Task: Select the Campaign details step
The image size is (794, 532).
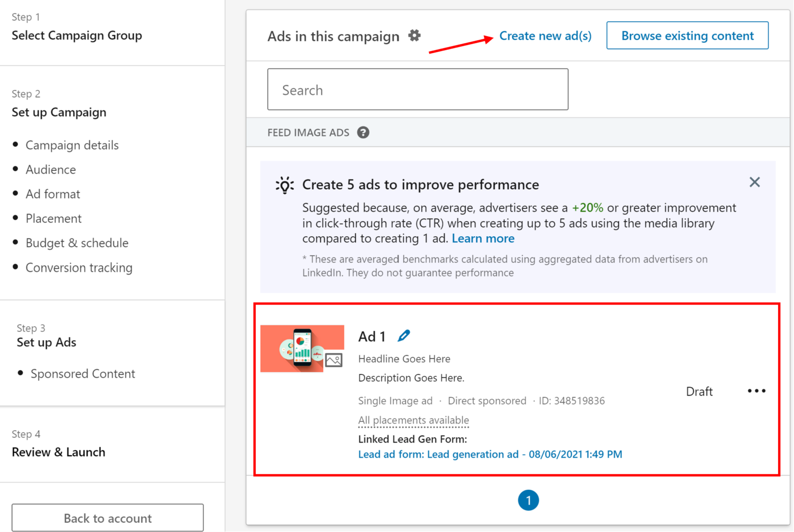Action: [72, 145]
